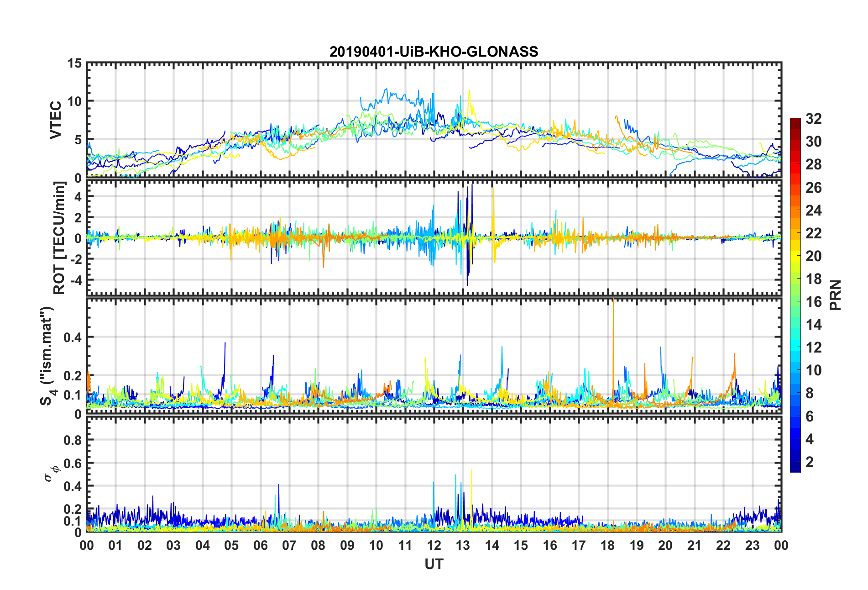Screen dimensions: 868x590
Task: Click UT axis tick label 09
Action: (347, 545)
